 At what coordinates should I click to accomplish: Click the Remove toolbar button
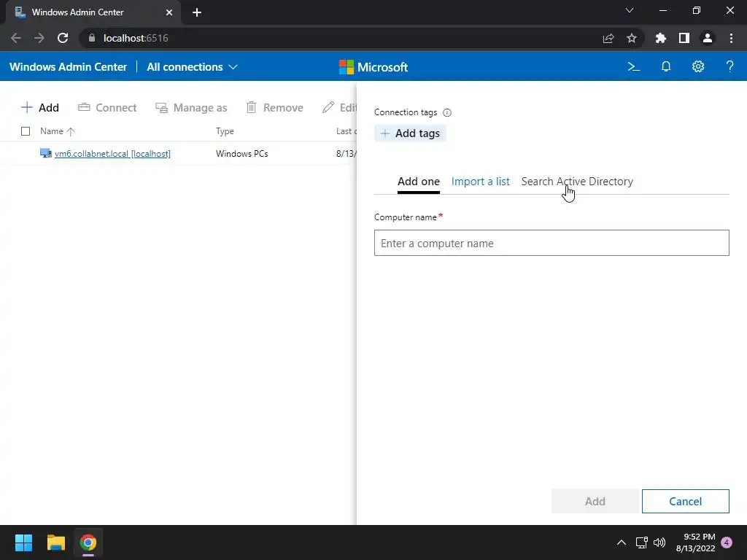pyautogui.click(x=275, y=108)
